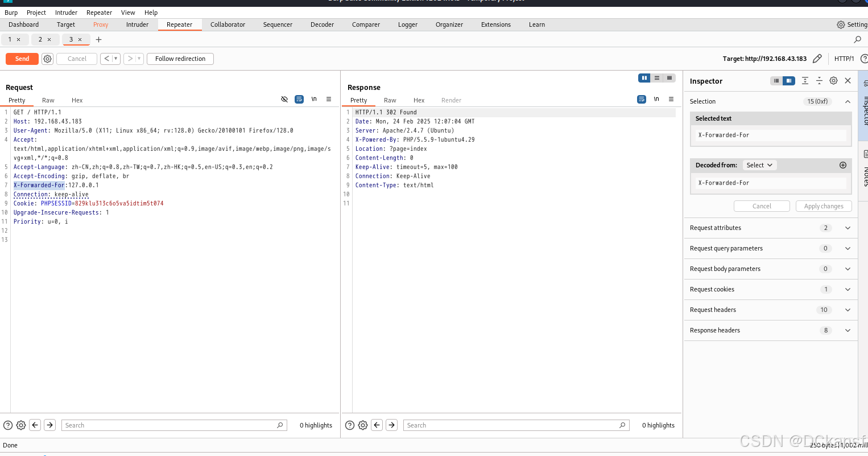Close Repeater tab 1
Image resolution: width=868 pixels, height=456 pixels.
[x=18, y=39]
